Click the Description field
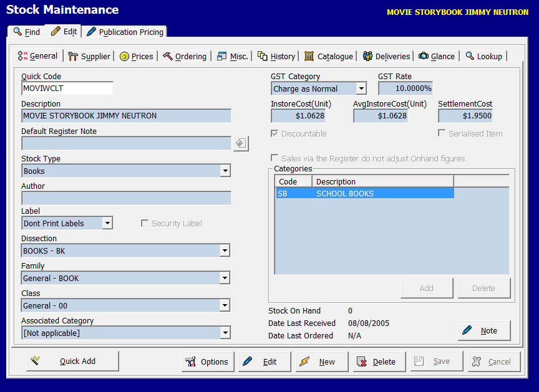 pyautogui.click(x=126, y=116)
